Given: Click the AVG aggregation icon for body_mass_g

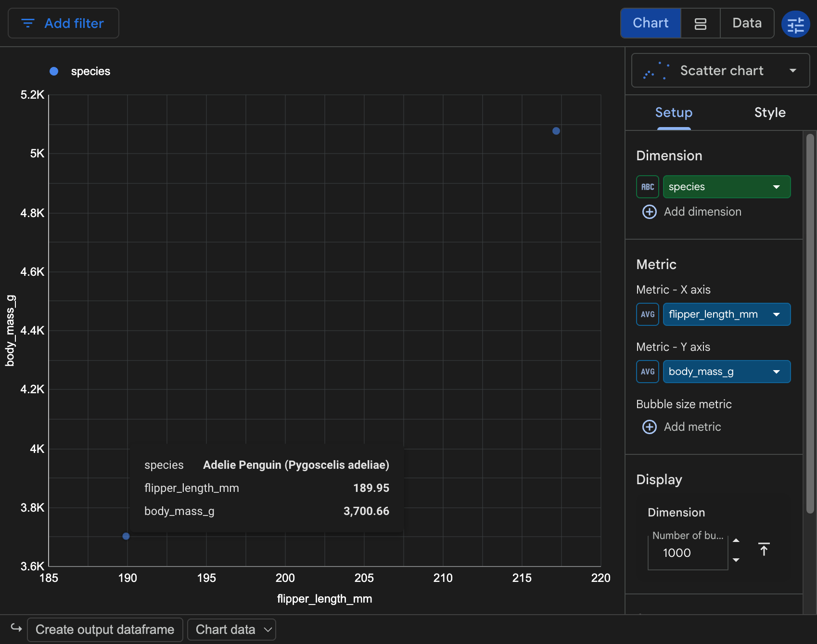Looking at the screenshot, I should click(648, 372).
